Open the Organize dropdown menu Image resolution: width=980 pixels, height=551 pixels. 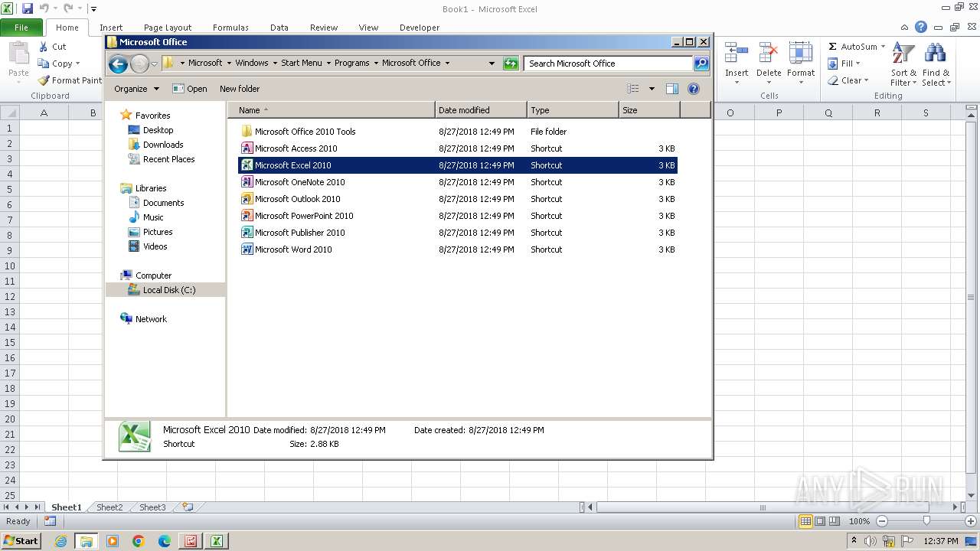(x=136, y=89)
